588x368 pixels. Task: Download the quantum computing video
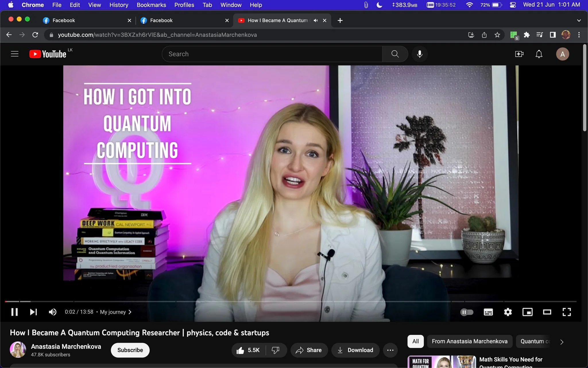[355, 350]
